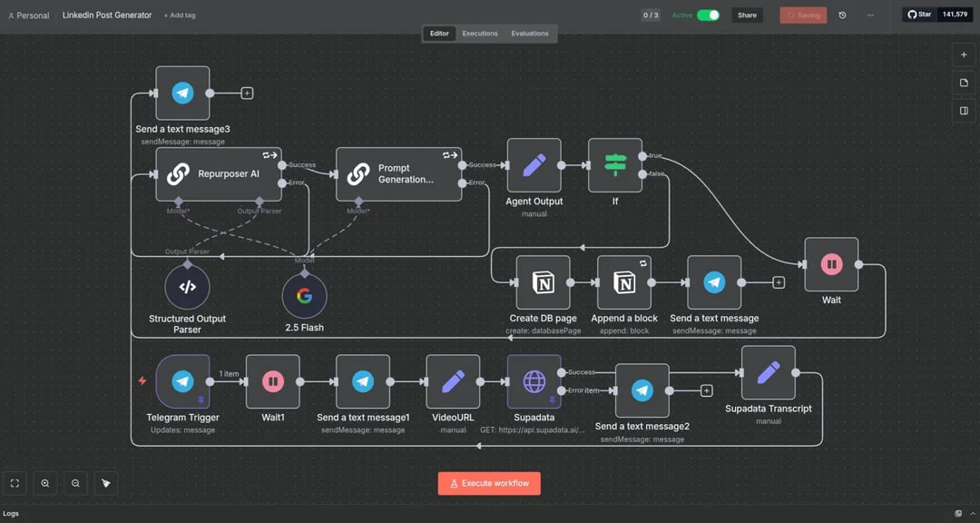Open the VideoURL pencil node
The width and height of the screenshot is (980, 523).
(453, 381)
